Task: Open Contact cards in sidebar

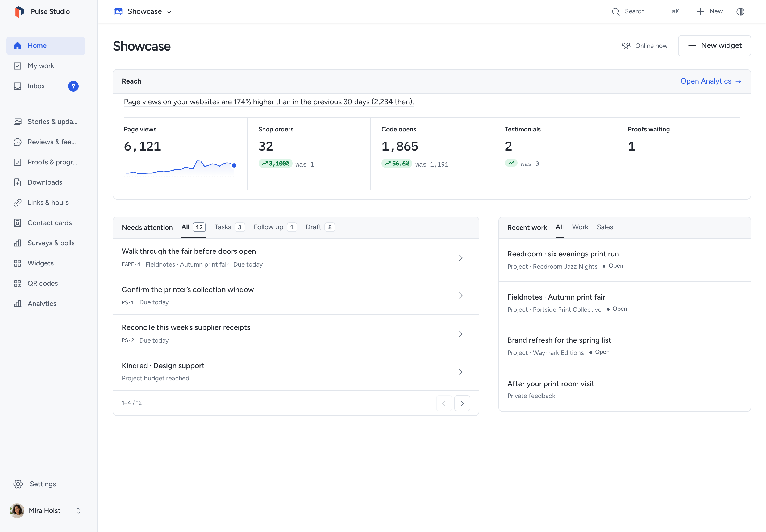Action: coord(46,223)
